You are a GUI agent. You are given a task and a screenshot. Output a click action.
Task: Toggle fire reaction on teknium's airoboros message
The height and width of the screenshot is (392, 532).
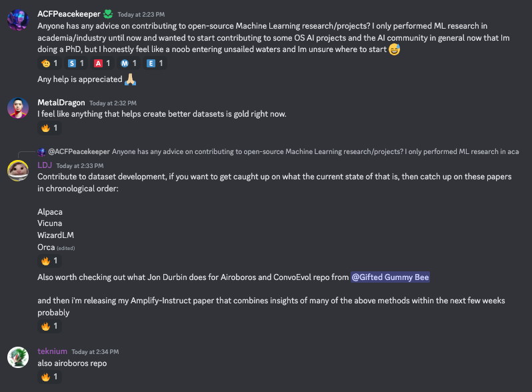point(49,377)
